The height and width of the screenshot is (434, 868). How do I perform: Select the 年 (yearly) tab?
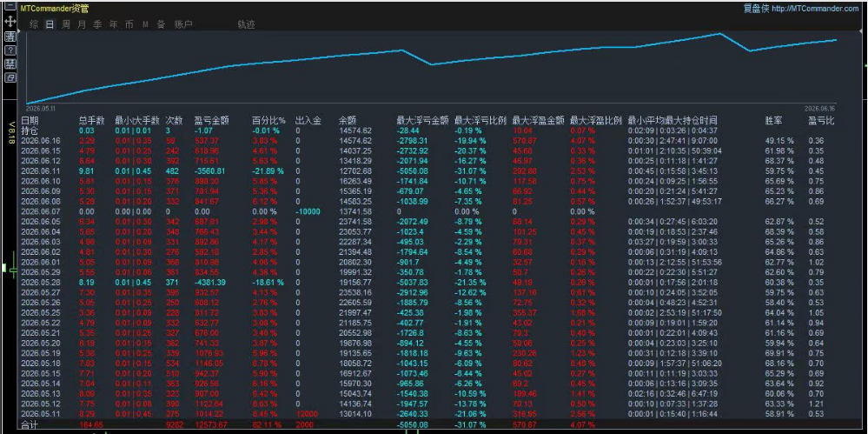(x=114, y=24)
